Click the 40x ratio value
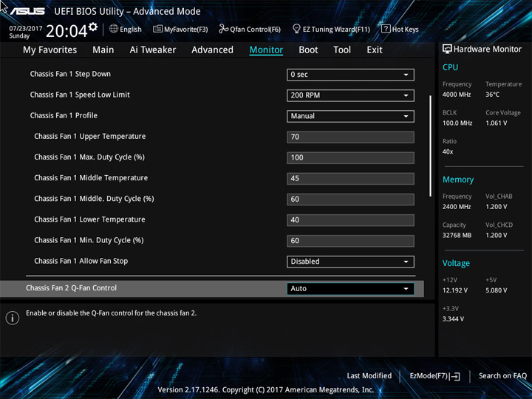Screen dimensions: 532x399 (448, 151)
